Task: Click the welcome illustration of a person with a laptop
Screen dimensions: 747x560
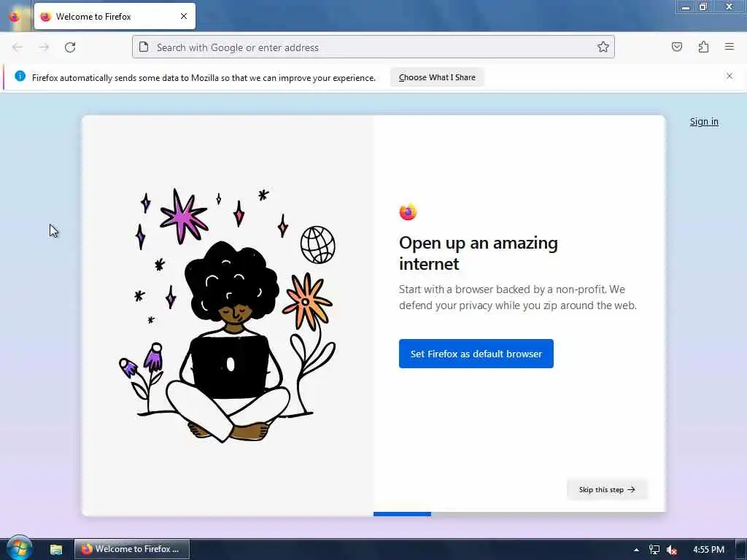Action: [228, 315]
